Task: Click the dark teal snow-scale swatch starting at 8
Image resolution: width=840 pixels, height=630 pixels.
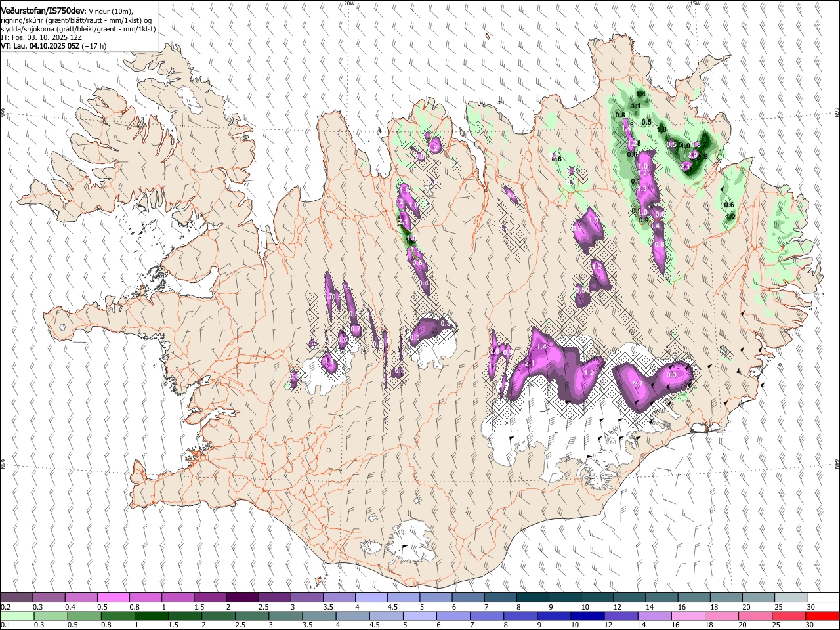Action: (x=533, y=598)
